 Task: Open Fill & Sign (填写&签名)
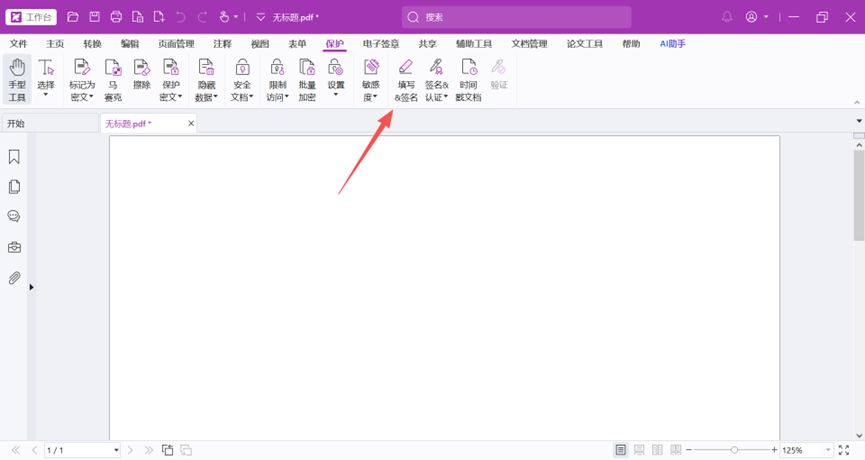click(406, 79)
